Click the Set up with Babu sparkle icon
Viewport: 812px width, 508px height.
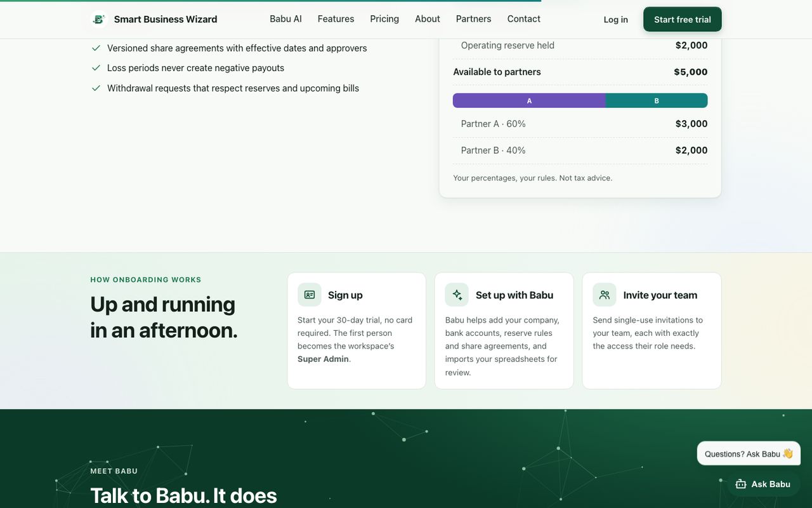pyautogui.click(x=457, y=295)
